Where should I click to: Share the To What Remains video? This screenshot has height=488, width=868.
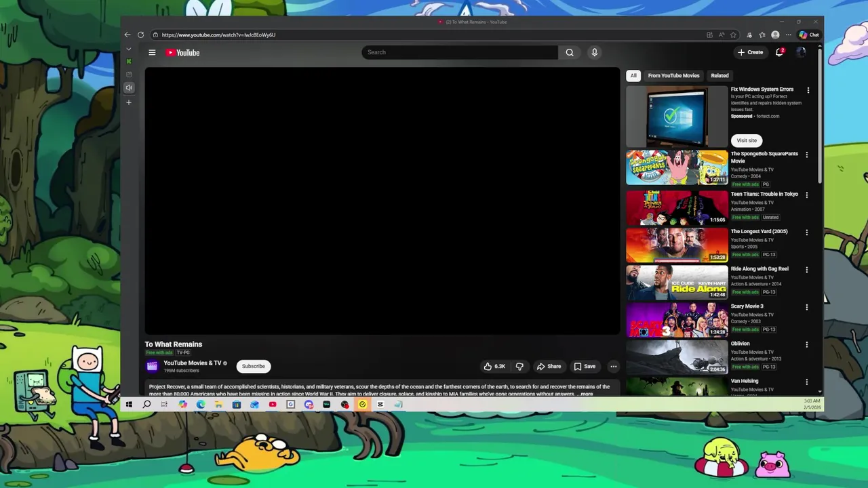coord(549,366)
